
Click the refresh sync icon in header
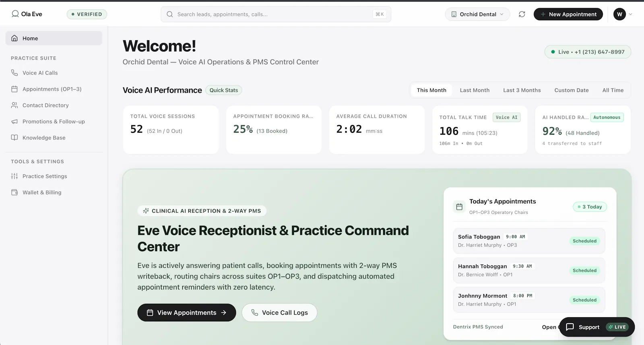[522, 14]
